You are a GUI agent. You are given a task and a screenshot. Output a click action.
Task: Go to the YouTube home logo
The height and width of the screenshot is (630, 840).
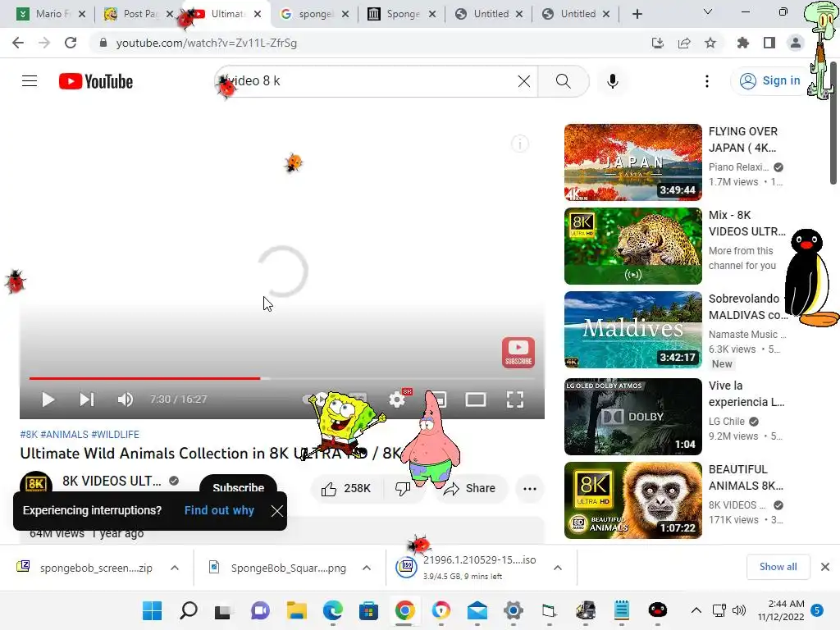(x=96, y=81)
